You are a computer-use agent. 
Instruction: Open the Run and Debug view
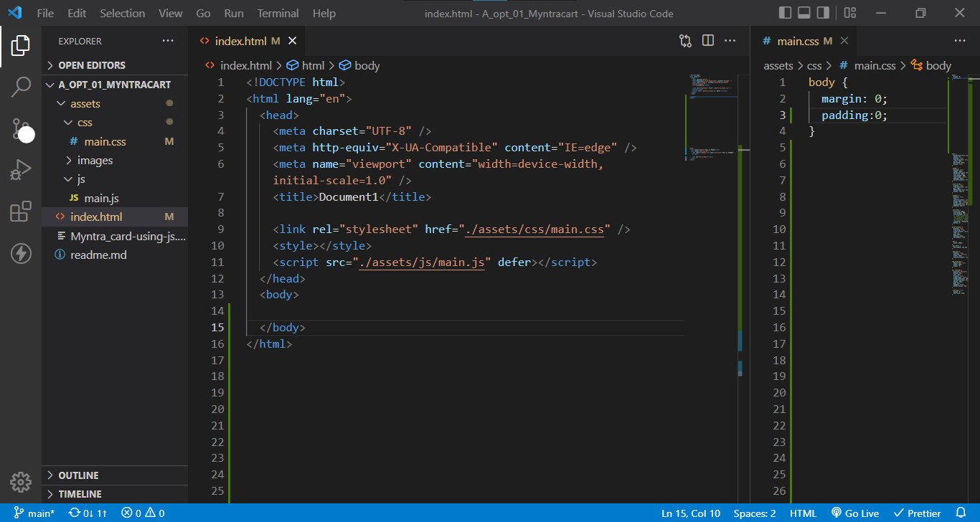[x=21, y=170]
